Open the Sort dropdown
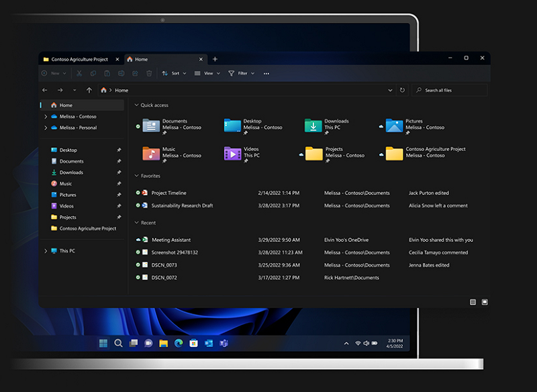Image resolution: width=537 pixels, height=392 pixels. click(175, 74)
